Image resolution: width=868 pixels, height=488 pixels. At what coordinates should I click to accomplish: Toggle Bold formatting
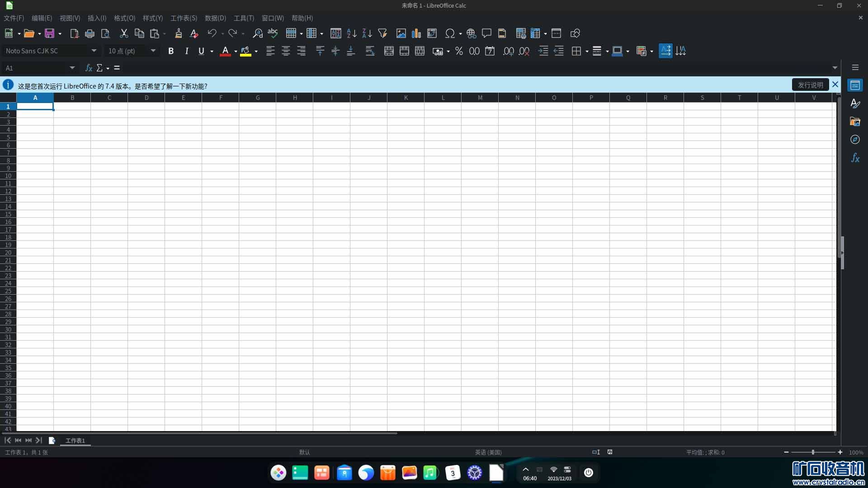coord(171,51)
